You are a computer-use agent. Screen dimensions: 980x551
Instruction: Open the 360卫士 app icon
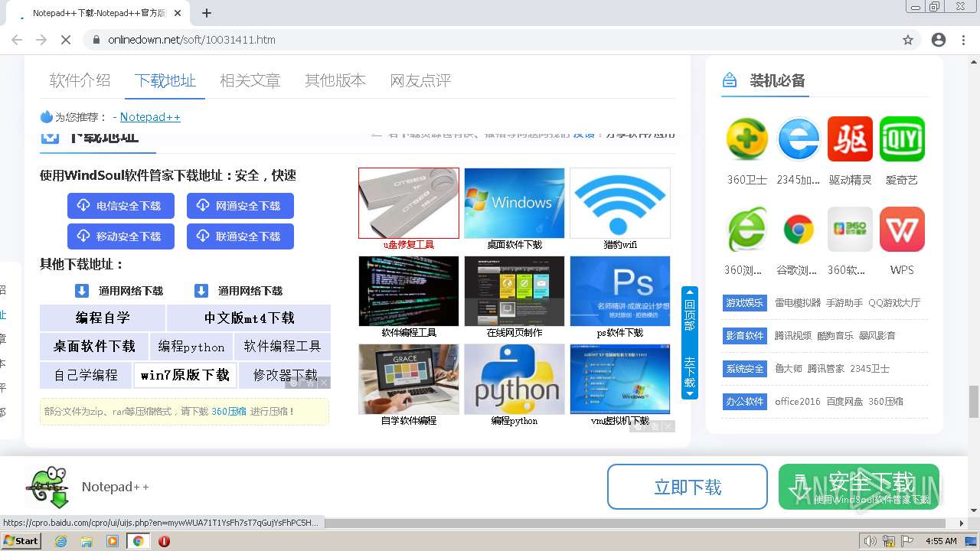tap(746, 139)
